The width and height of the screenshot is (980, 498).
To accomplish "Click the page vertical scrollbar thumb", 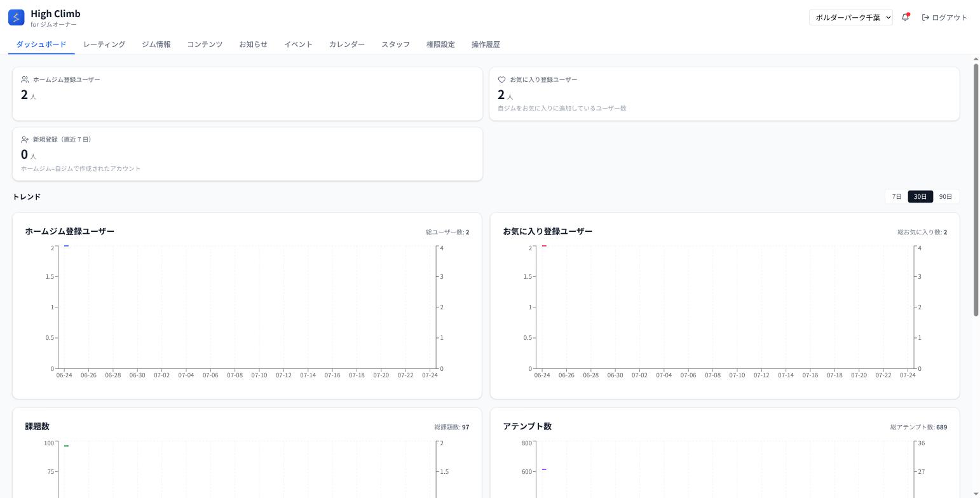I will click(976, 189).
